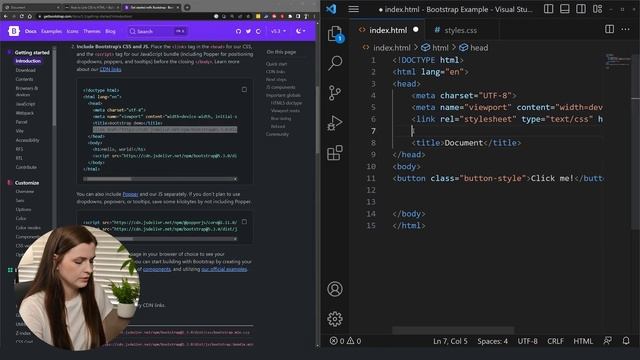Screen dimensions: 640x360
Task: Split the editor to the right
Action: pos(609,29)
